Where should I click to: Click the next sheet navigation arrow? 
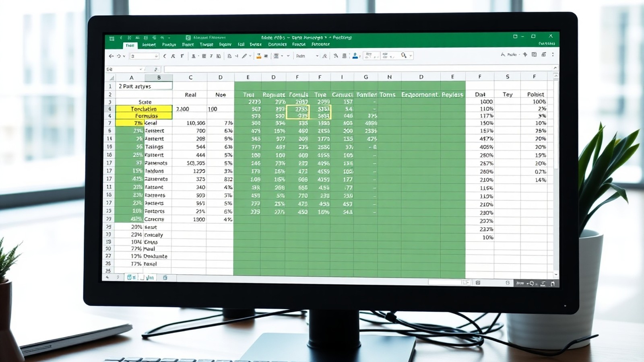118,277
